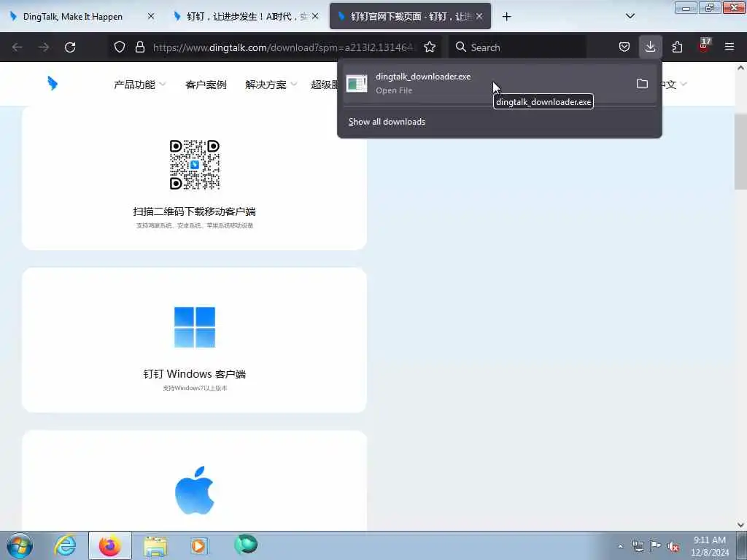This screenshot has height=560, width=747.
Task: Close the 钉钉官网下载页面 tab
Action: [479, 16]
